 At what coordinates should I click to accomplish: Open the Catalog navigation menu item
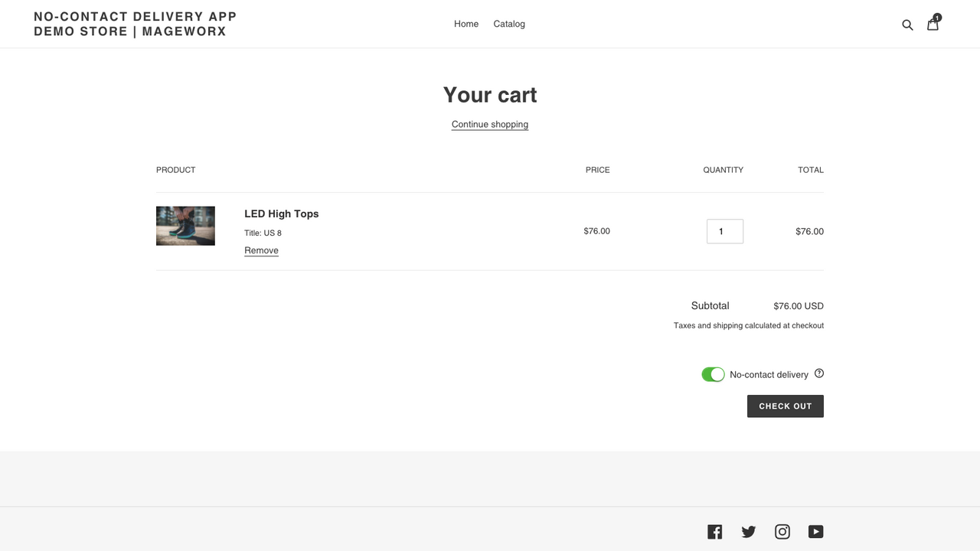508,24
